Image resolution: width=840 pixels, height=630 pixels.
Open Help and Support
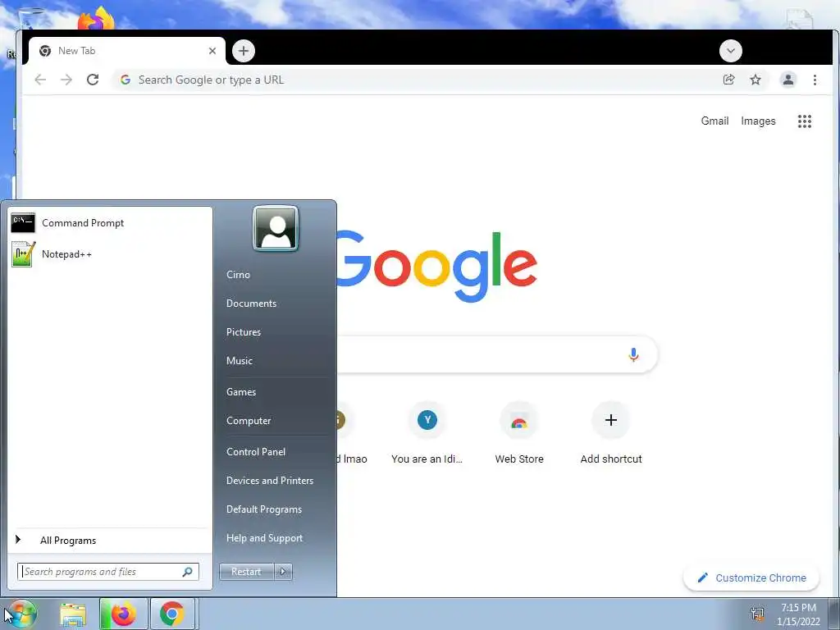pyautogui.click(x=265, y=538)
